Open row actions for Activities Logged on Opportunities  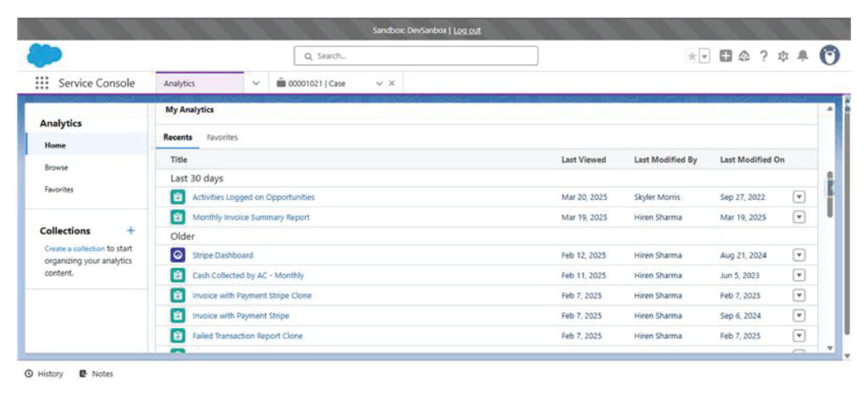[798, 197]
